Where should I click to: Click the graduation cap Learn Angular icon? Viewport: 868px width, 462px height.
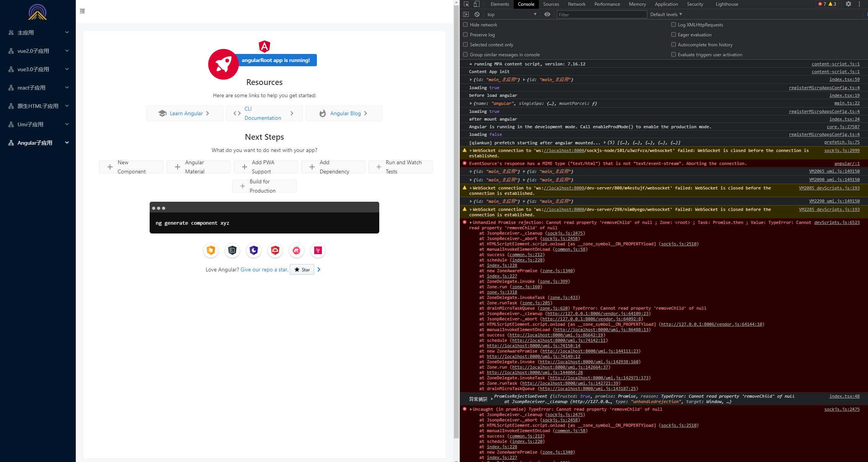click(162, 113)
